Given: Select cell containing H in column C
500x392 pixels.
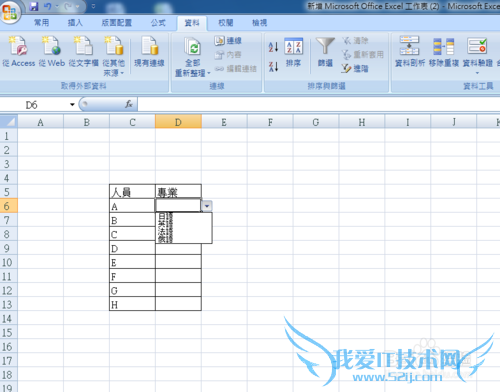Looking at the screenshot, I should coord(132,304).
